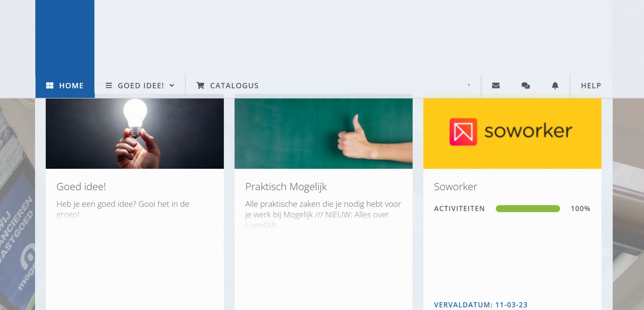Click the Praktisch Mogelijk description text
Image resolution: width=644 pixels, height=310 pixels.
[323, 209]
